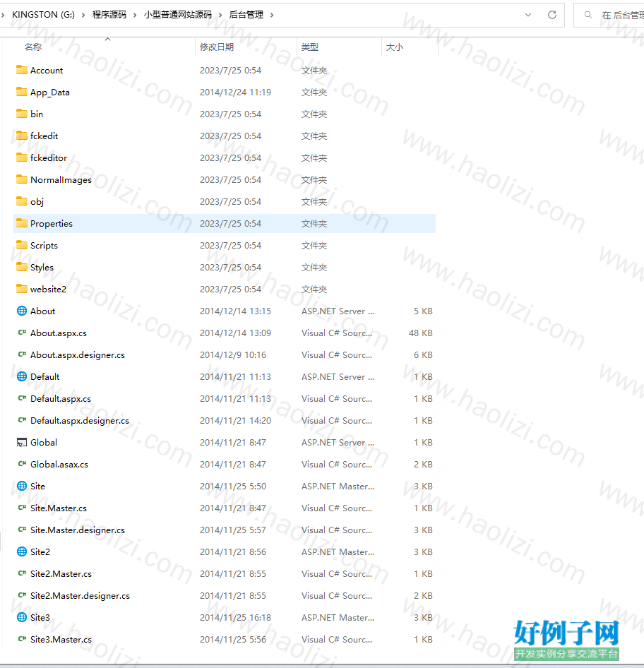Click the date 2014/12/9 10:16

233,355
